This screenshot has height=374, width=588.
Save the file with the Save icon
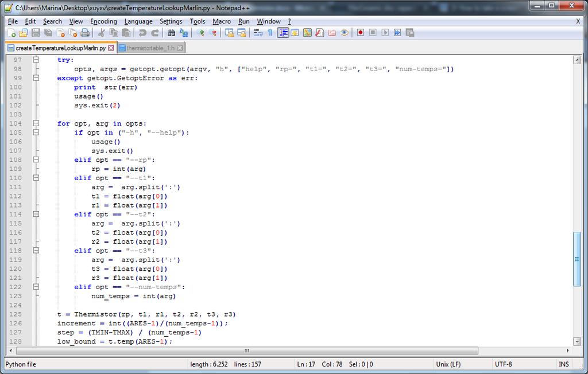[x=36, y=33]
